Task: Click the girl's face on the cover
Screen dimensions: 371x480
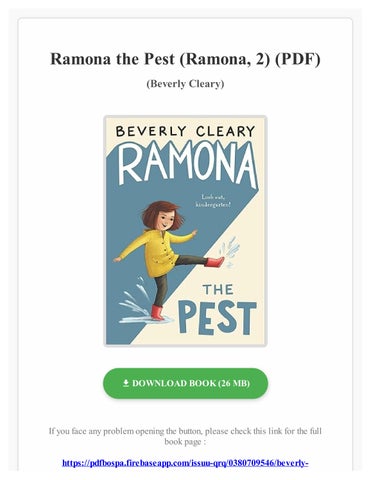Action: pos(164,220)
